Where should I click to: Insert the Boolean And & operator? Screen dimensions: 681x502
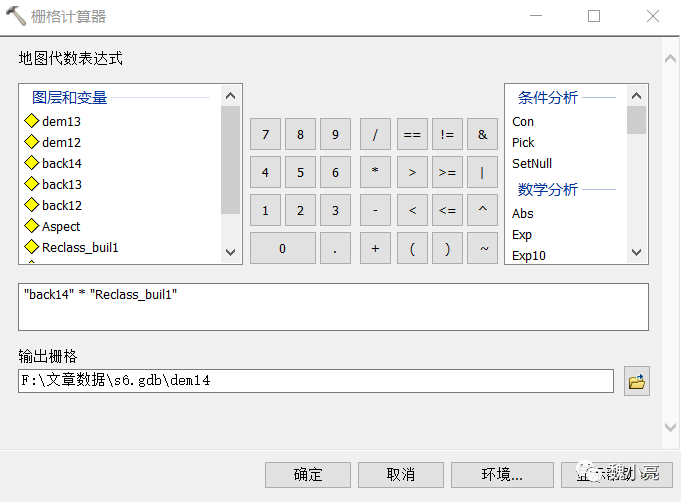482,134
